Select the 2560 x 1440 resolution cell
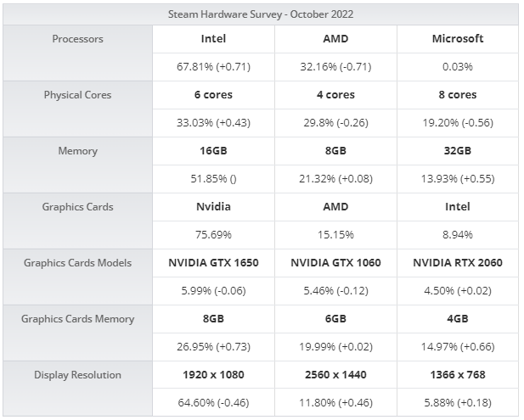The image size is (524, 420). coord(335,375)
